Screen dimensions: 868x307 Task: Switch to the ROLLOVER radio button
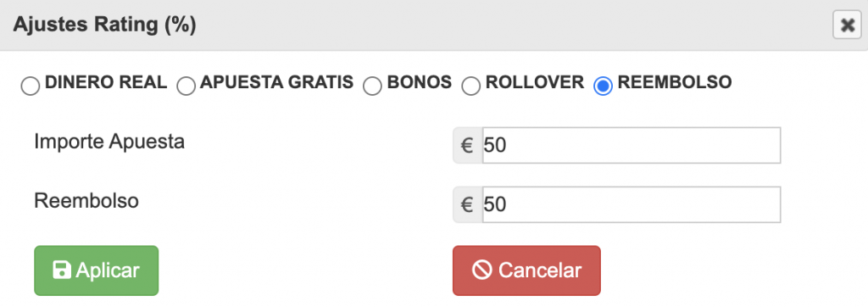pos(471,87)
